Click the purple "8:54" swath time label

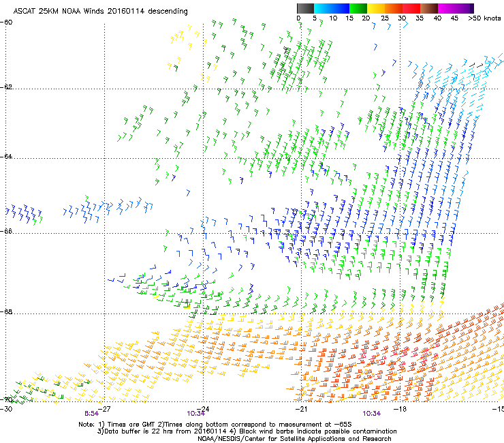point(91,414)
